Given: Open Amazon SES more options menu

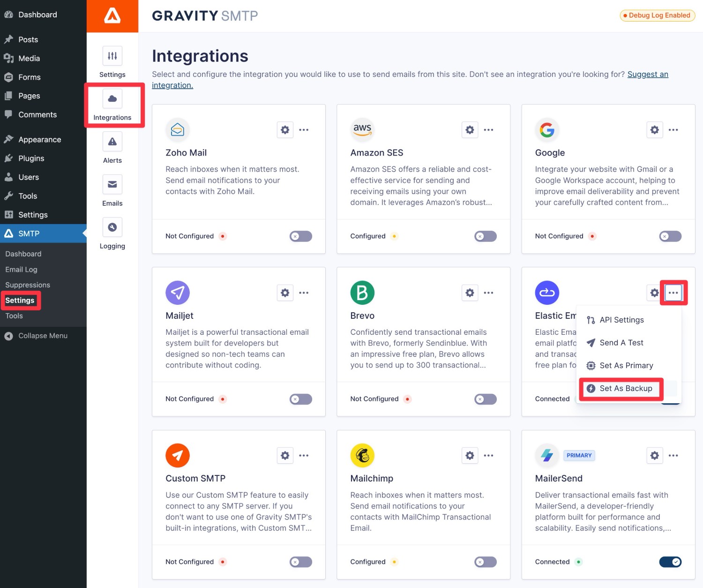Looking at the screenshot, I should (x=488, y=130).
